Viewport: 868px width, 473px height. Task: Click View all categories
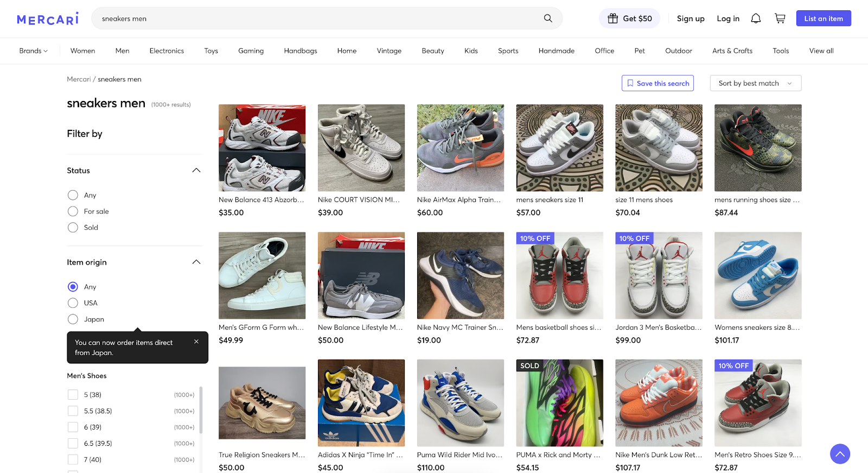[x=821, y=51]
